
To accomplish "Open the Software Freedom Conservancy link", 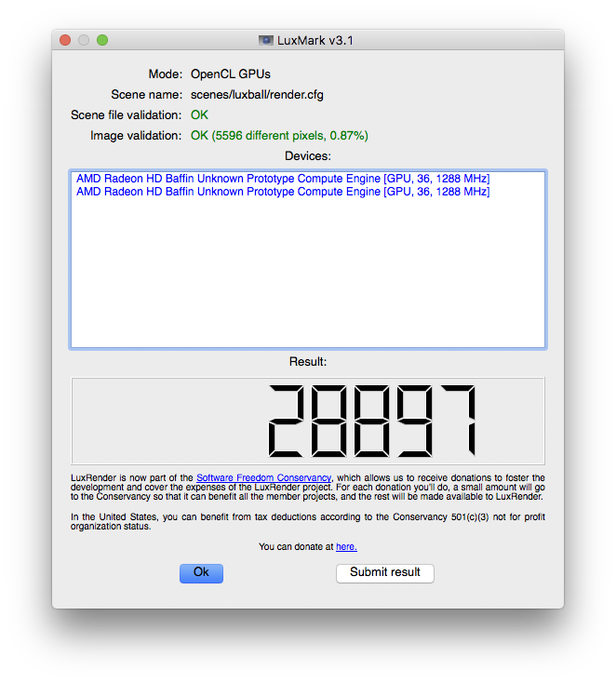I will pos(263,477).
